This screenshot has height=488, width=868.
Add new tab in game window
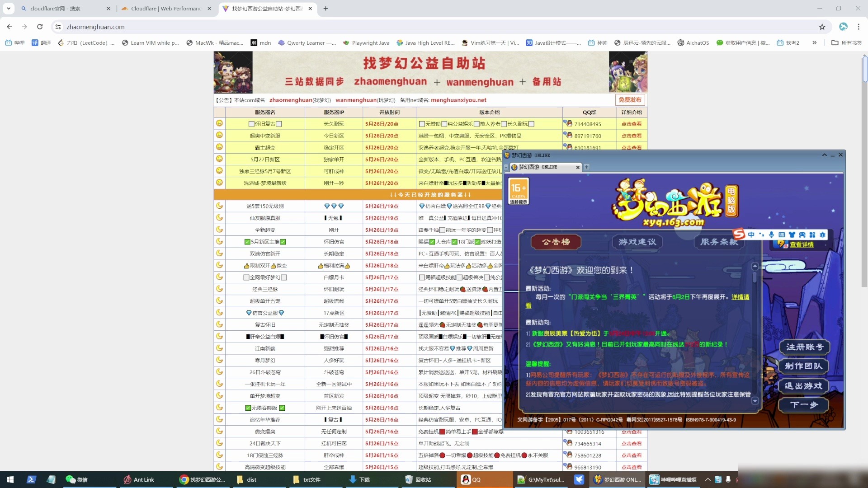[x=586, y=167]
